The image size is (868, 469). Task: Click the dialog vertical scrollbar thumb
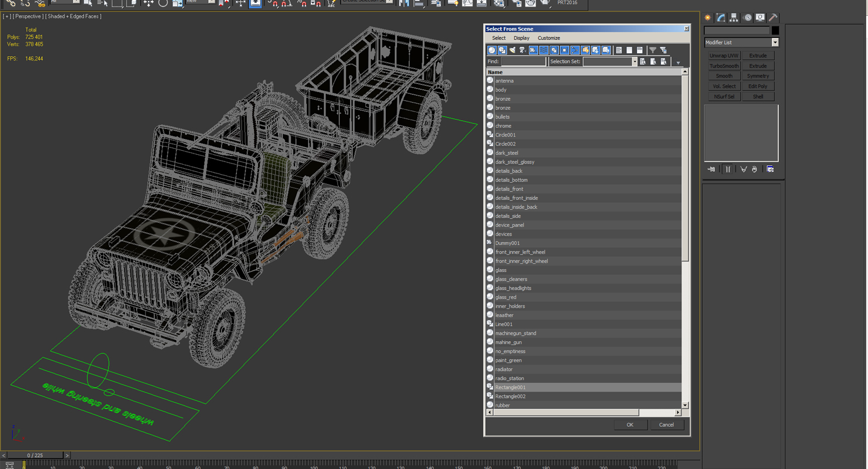point(685,168)
